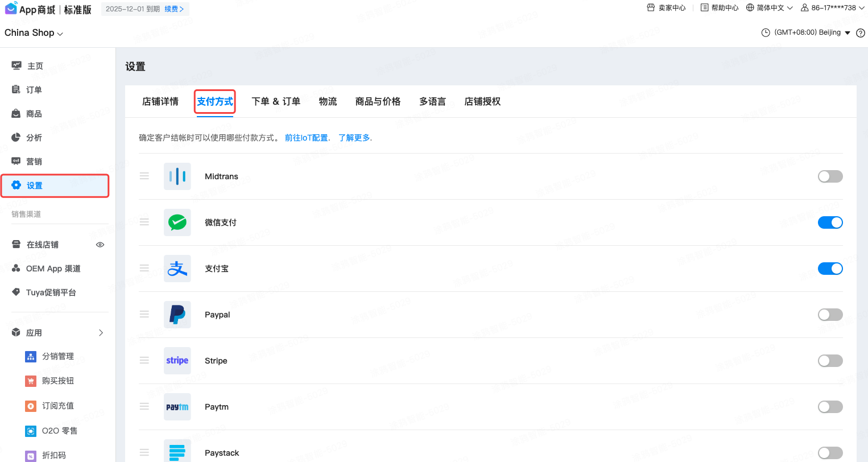Viewport: 868px width, 462px height.
Task: Click the Tuya促销平台 tag icon
Action: (x=16, y=292)
